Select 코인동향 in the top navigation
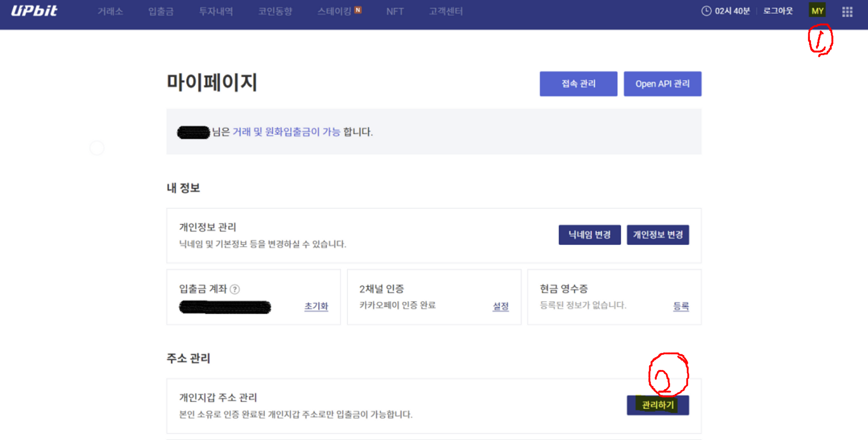Image resolution: width=868 pixels, height=440 pixels. coord(275,11)
